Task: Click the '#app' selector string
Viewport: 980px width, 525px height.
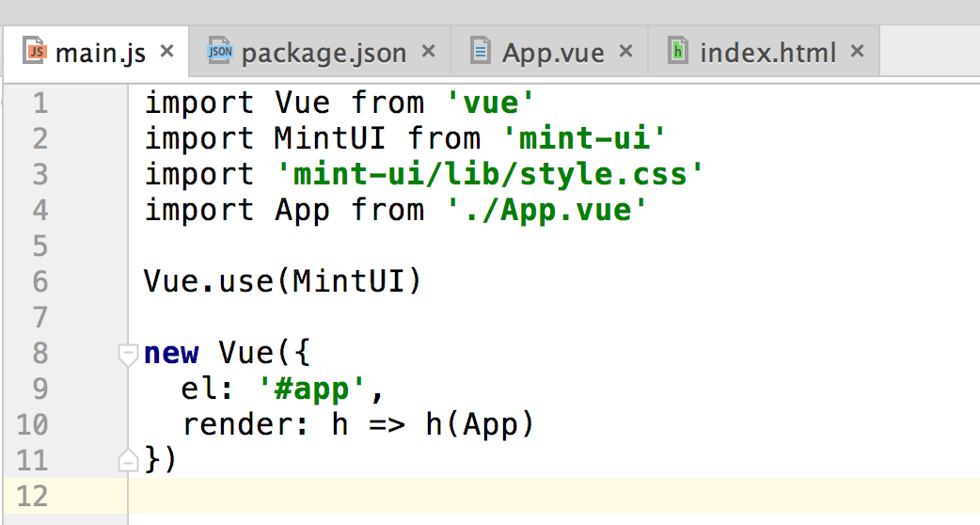Action: 312,390
